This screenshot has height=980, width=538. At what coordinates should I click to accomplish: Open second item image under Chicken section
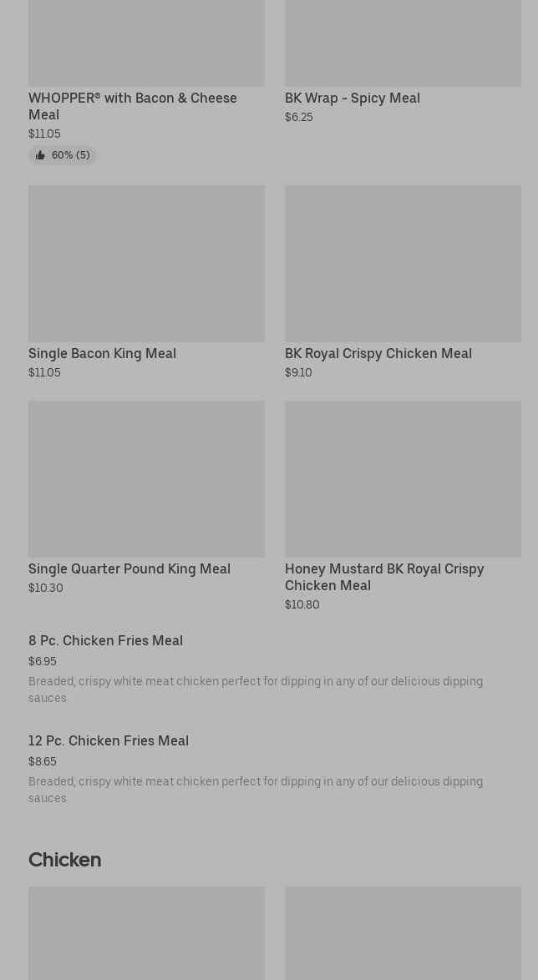pyautogui.click(x=403, y=932)
